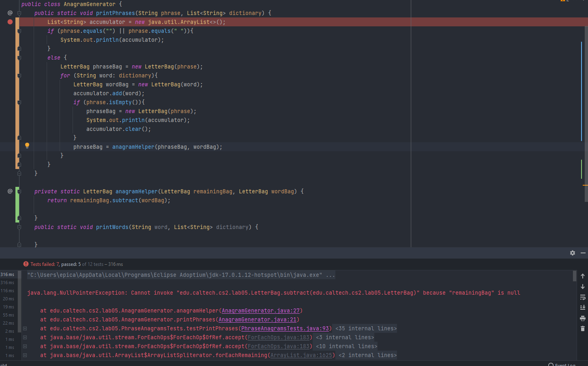Screen dimensions: 588x366
Task: Follow the AnagramGenerator.java:21 link
Action: click(257, 319)
